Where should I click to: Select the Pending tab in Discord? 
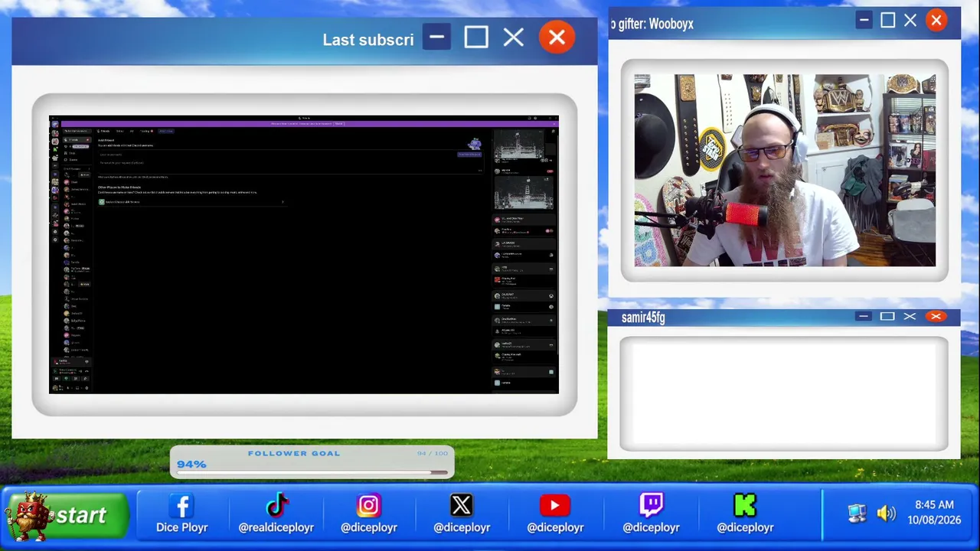[x=145, y=131]
